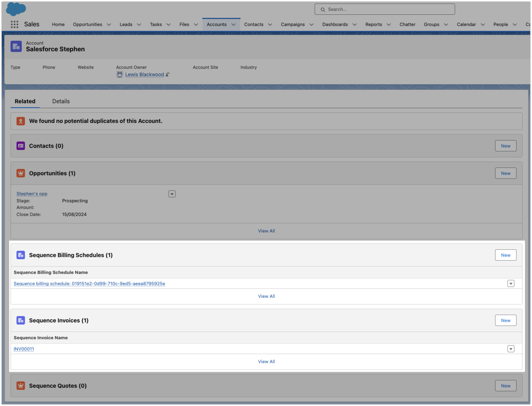Image resolution: width=532 pixels, height=406 pixels.
Task: Expand the Campaigns nav dropdown chevron
Action: coord(312,24)
